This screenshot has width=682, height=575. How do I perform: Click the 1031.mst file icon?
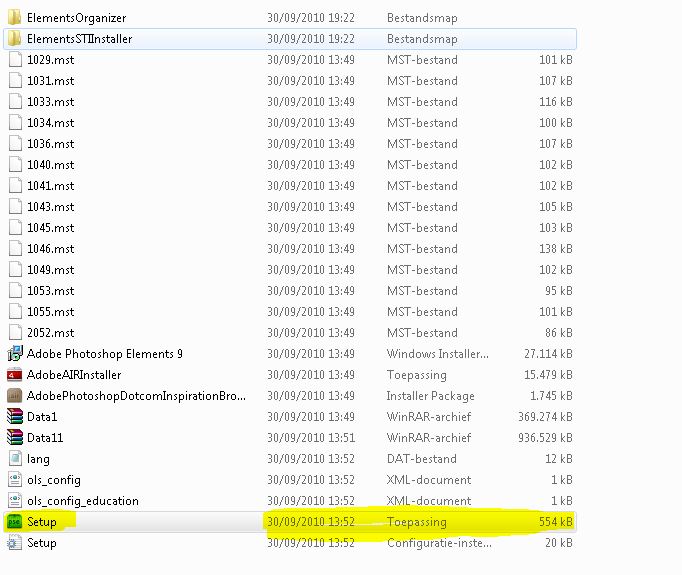(x=15, y=80)
